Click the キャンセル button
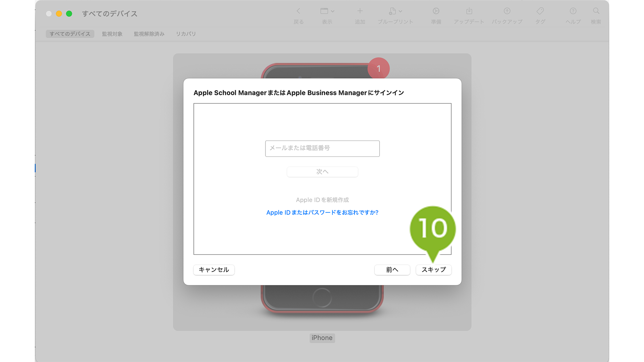644x362 pixels. tap(214, 270)
